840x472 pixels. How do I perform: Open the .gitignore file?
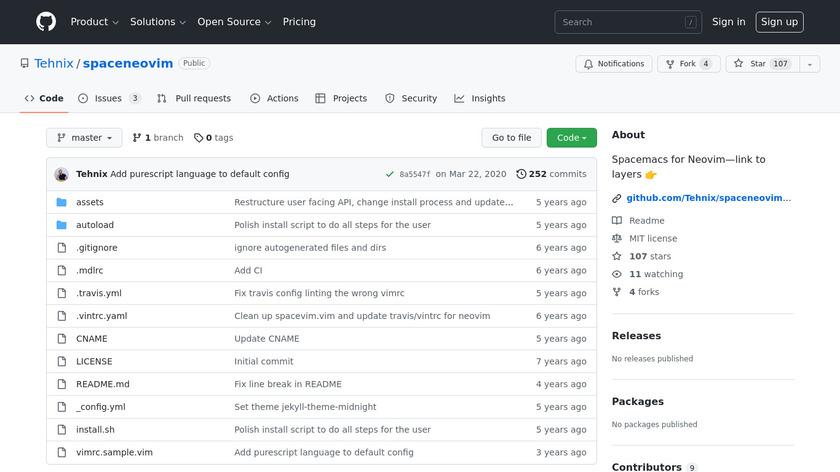[96, 248]
